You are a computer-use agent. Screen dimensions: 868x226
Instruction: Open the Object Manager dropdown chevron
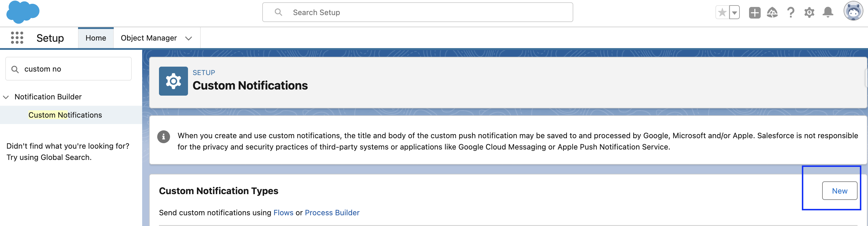click(x=189, y=38)
